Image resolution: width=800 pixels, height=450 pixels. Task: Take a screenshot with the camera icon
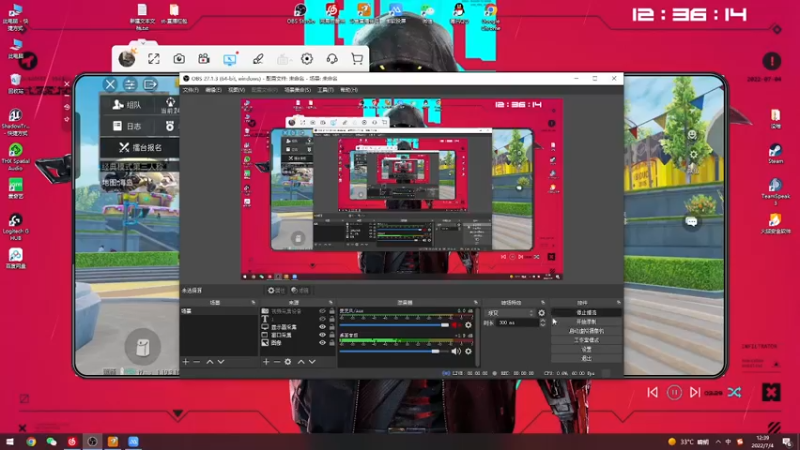click(x=179, y=59)
